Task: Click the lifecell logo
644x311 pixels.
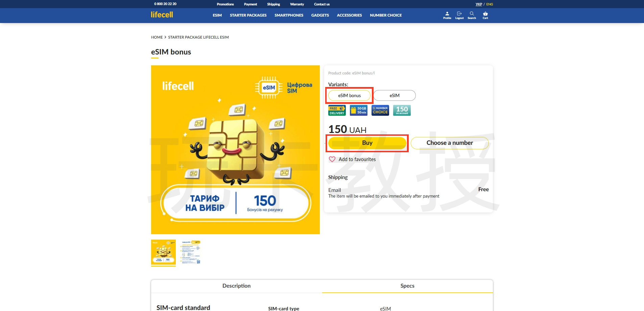Action: 162,15
